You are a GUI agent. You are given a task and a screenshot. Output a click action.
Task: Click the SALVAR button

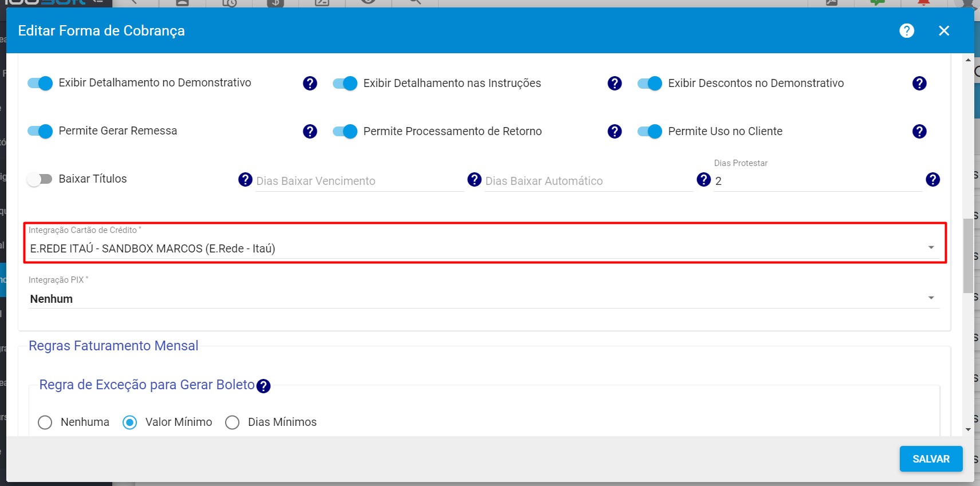(x=930, y=459)
